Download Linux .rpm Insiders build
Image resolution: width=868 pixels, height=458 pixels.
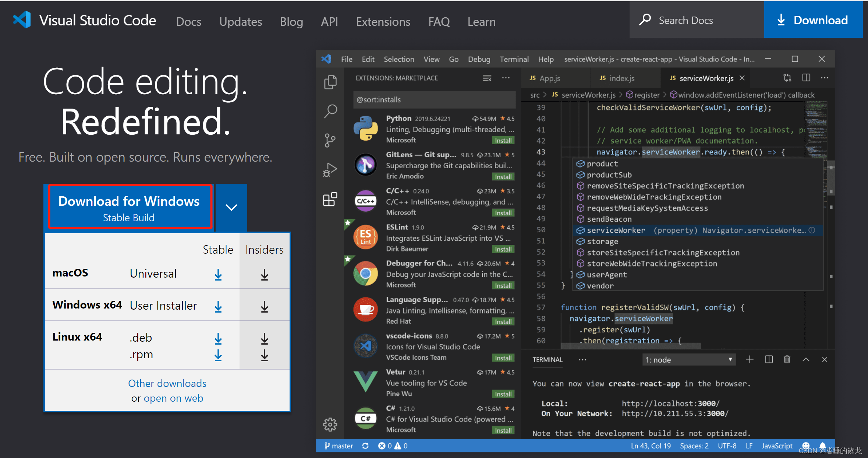[x=265, y=355]
